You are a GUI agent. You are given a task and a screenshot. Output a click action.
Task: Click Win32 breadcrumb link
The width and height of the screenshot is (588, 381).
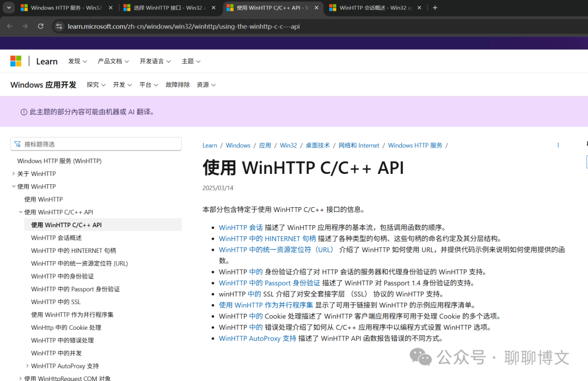[x=289, y=146]
